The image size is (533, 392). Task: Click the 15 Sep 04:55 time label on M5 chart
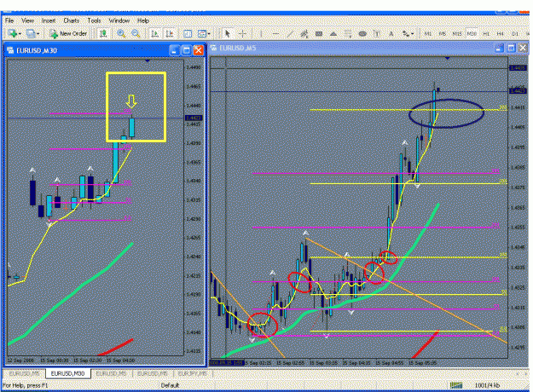click(x=390, y=363)
